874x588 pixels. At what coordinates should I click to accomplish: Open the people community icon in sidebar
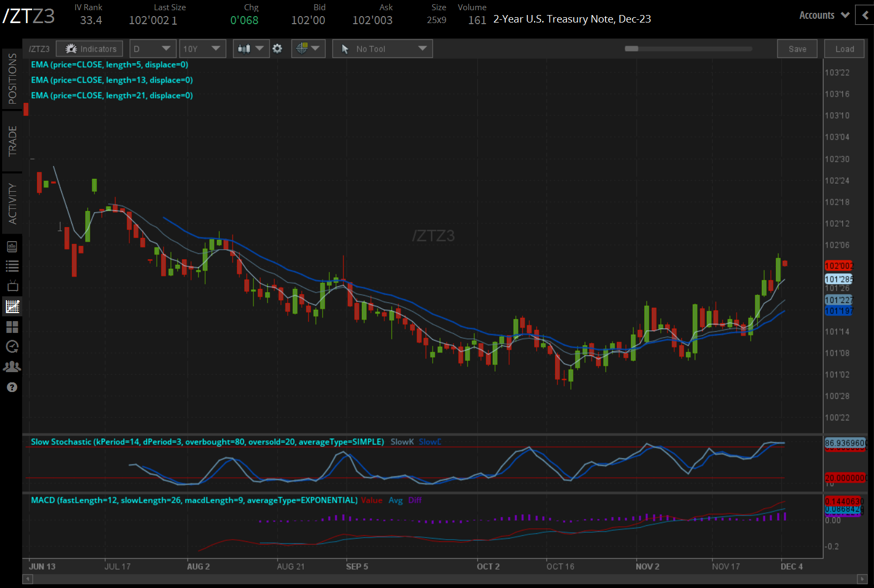pos(12,367)
